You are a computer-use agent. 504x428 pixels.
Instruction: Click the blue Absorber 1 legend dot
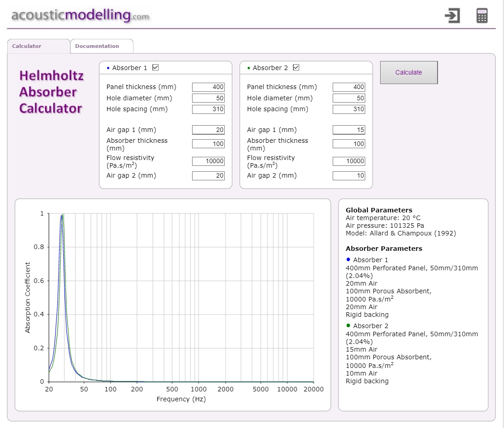[348, 259]
